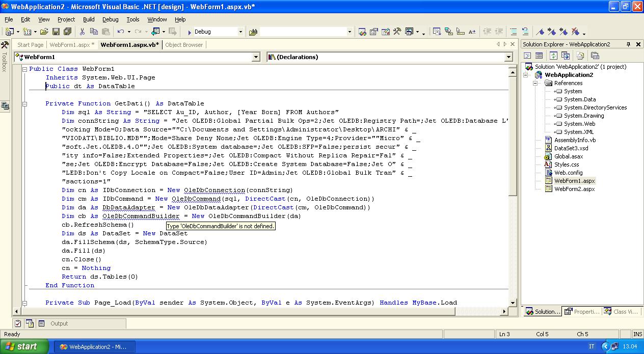Toggle Auto Hide pin on Solution Explorer
Image resolution: width=644 pixels, height=354 pixels.
coord(629,44)
